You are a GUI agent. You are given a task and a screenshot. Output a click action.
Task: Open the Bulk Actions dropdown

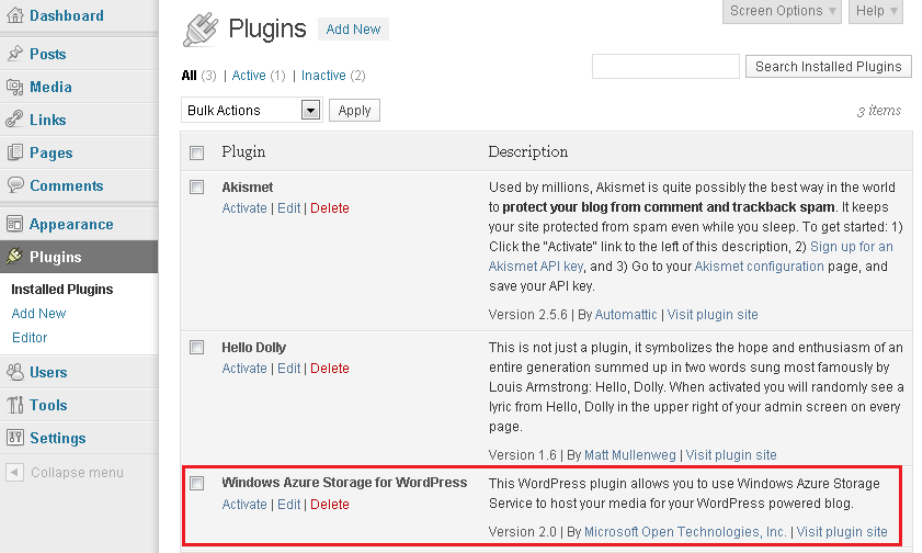pyautogui.click(x=251, y=110)
